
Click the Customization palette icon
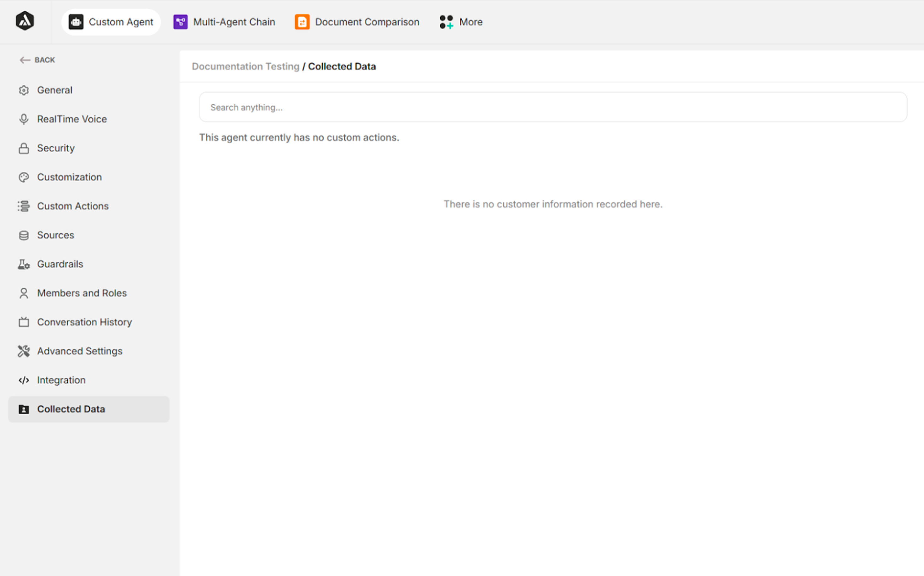point(24,177)
